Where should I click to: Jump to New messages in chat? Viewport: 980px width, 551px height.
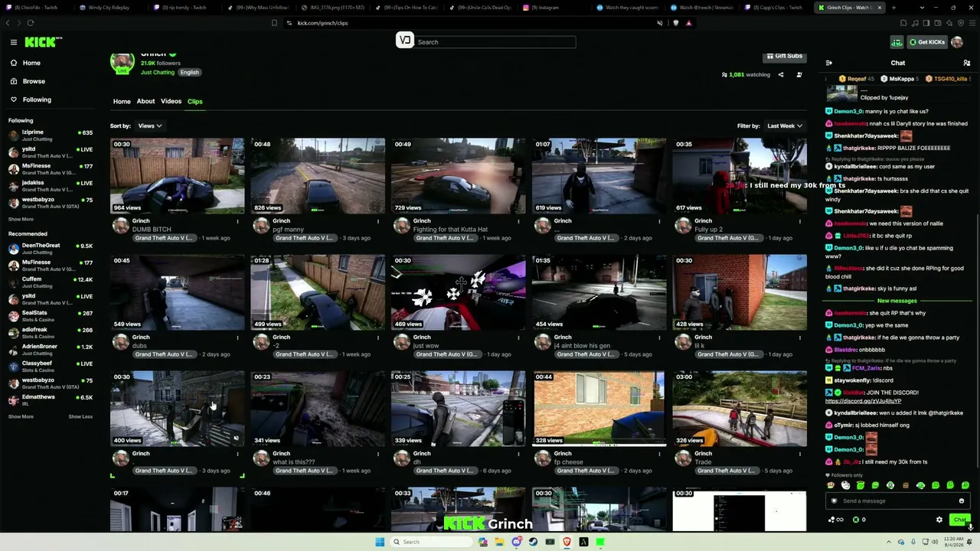pos(897,301)
